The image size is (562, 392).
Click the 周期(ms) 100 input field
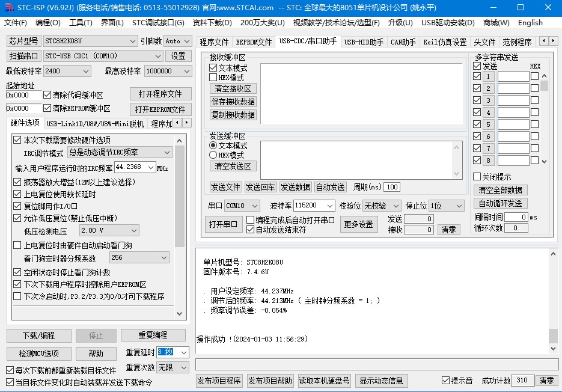point(392,187)
